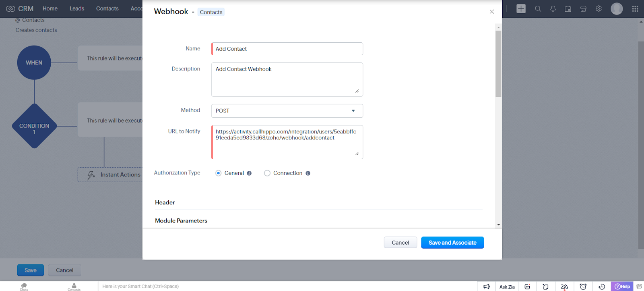
Task: Close the Webhook dialog with X
Action: [x=491, y=12]
